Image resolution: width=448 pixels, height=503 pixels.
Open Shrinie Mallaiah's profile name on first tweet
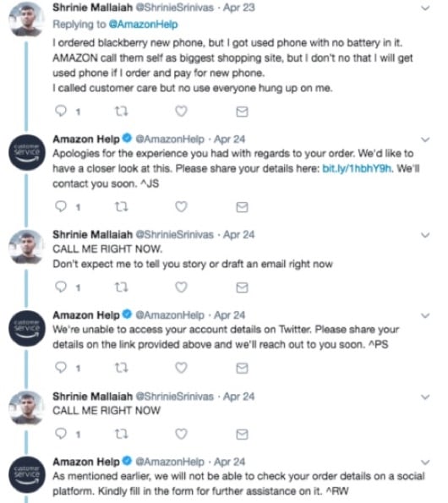(x=93, y=8)
